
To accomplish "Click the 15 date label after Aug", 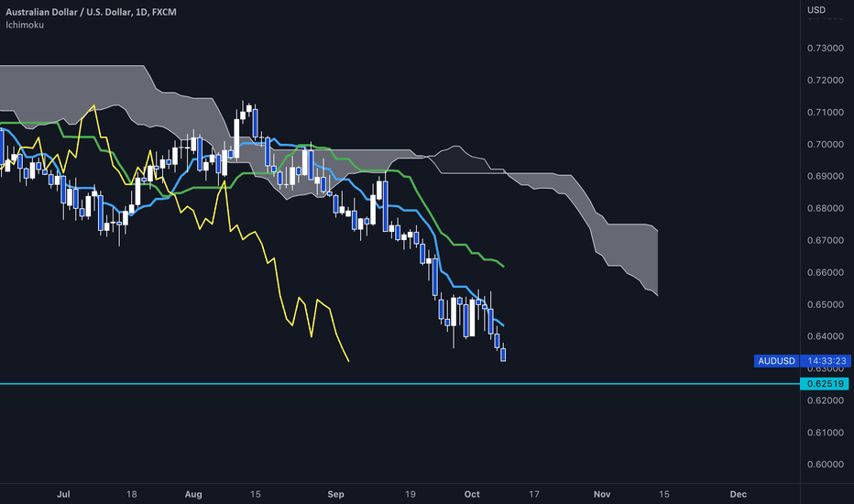I will click(255, 494).
